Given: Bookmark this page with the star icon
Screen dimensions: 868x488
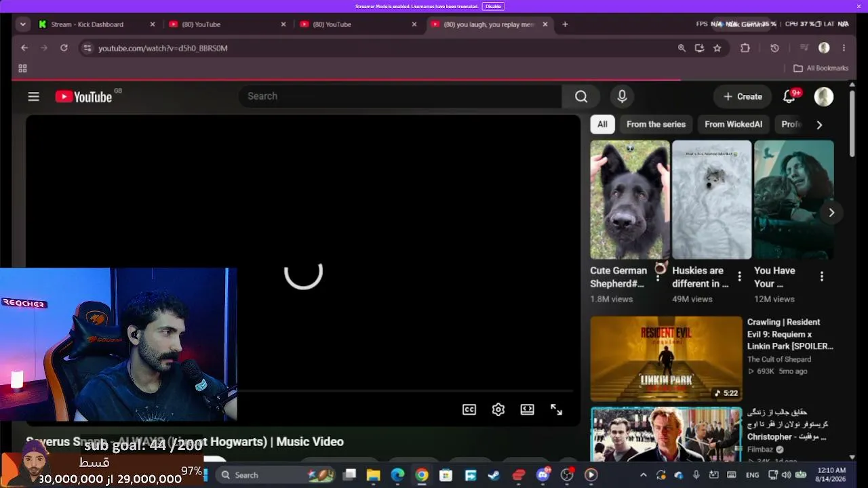Looking at the screenshot, I should pos(717,48).
